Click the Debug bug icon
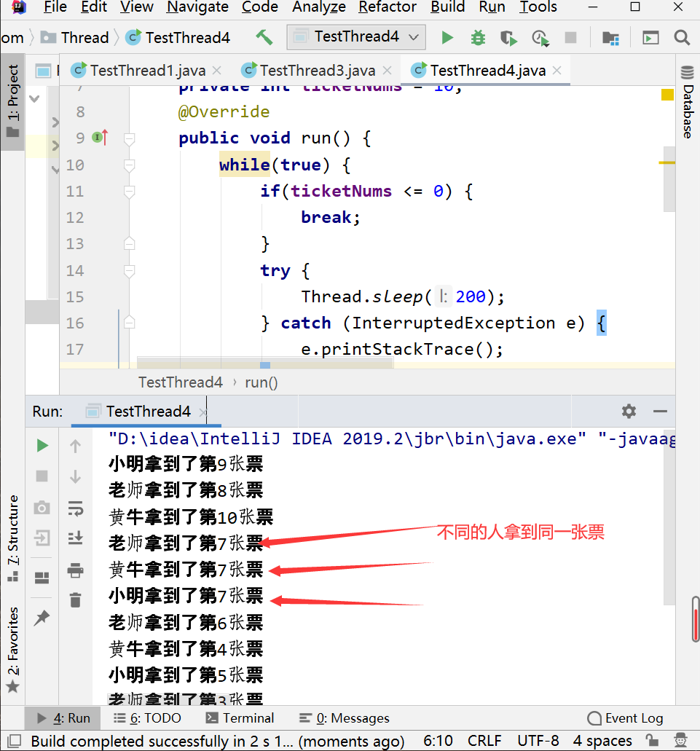 (x=478, y=37)
